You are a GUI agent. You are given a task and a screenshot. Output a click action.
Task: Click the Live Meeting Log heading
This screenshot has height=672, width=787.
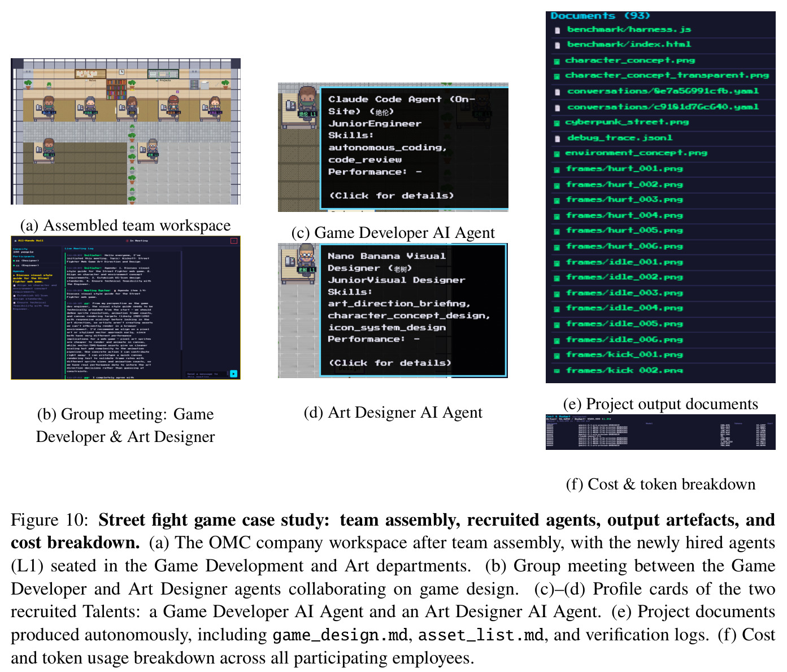coord(79,249)
